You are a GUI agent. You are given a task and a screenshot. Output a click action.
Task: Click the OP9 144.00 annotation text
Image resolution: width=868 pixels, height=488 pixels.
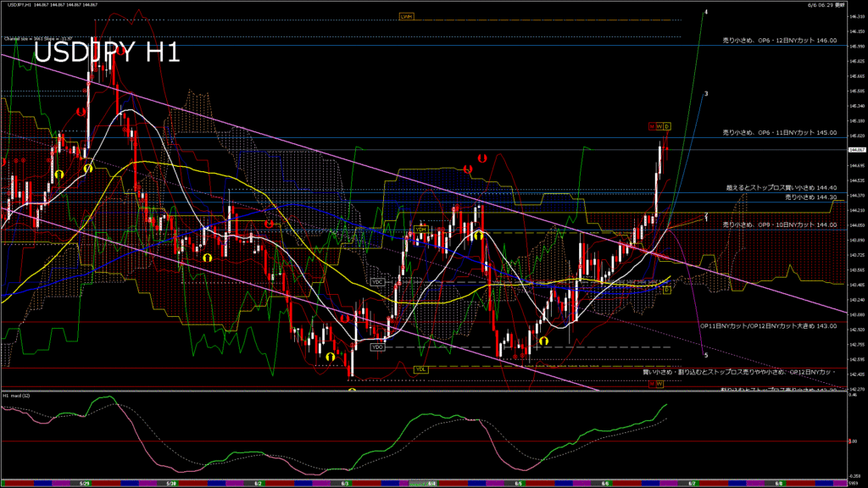780,225
